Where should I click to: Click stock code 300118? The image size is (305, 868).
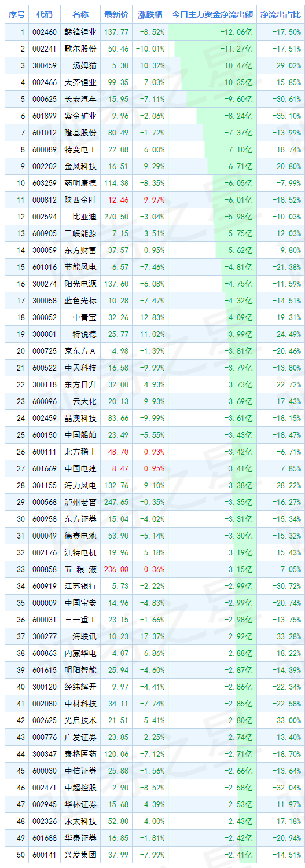pos(44,384)
